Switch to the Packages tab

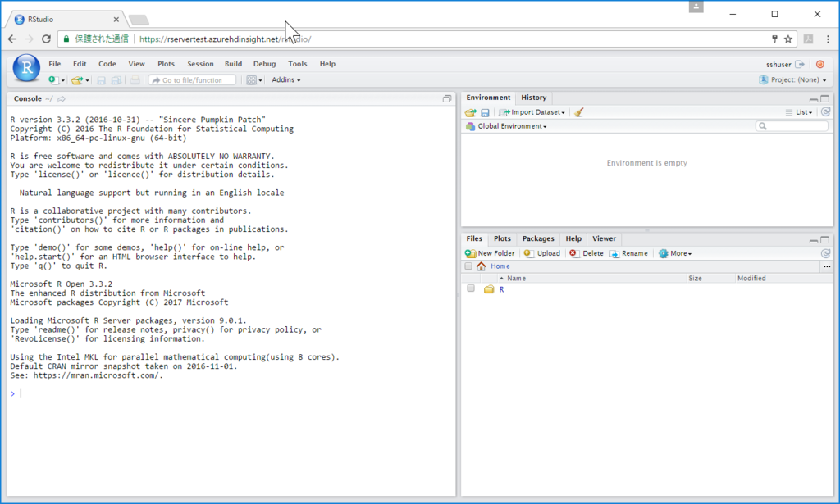[538, 238]
